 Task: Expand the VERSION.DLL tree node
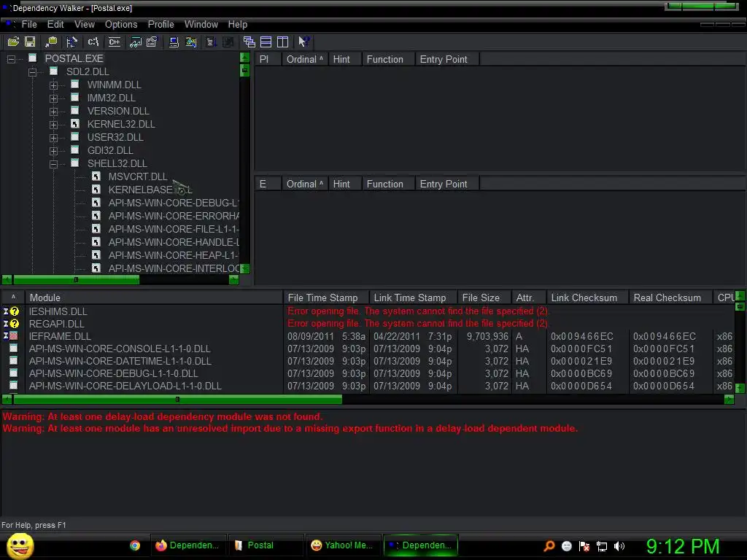tap(53, 112)
